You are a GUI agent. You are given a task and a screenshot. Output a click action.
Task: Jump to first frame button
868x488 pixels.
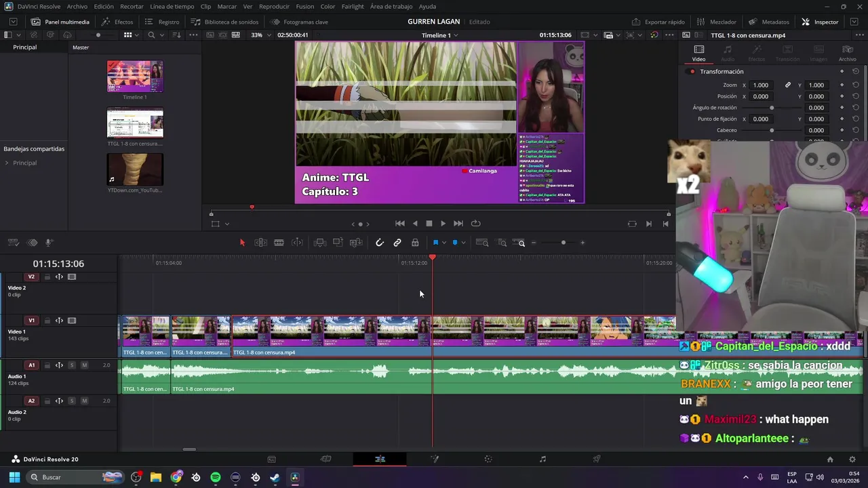[x=400, y=224]
